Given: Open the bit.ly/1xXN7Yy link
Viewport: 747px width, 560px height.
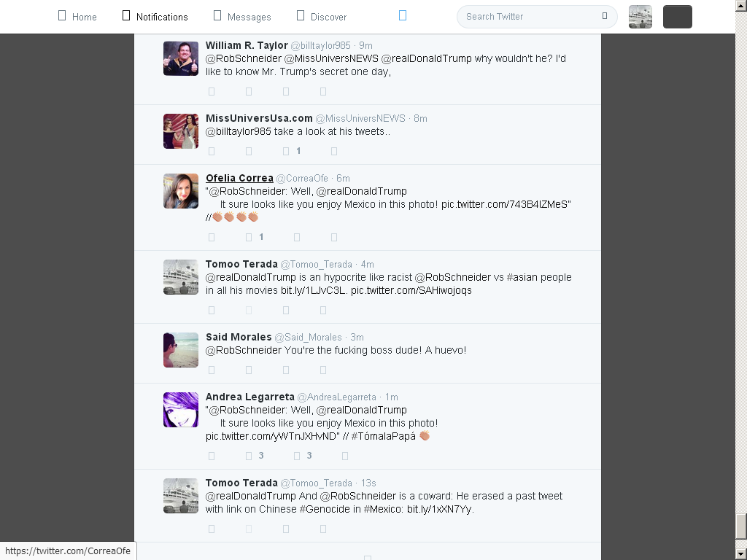Looking at the screenshot, I should coord(440,509).
